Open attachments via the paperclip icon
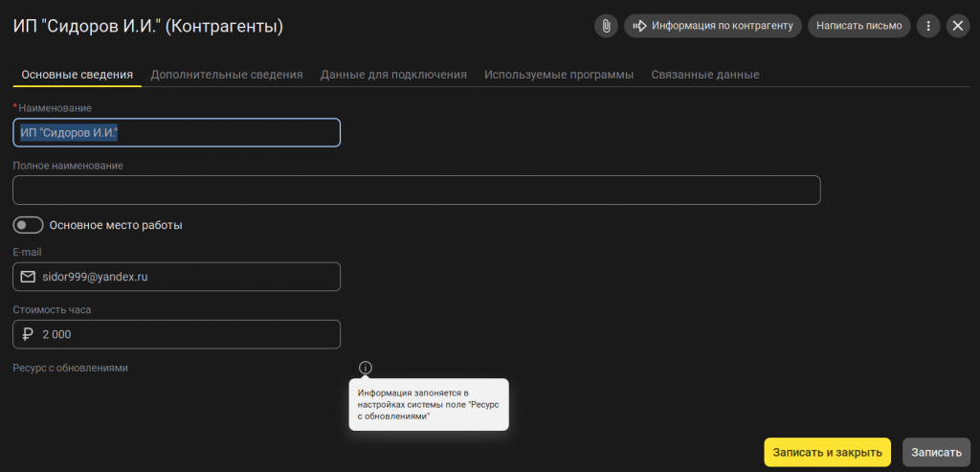Image resolution: width=980 pixels, height=472 pixels. [606, 26]
